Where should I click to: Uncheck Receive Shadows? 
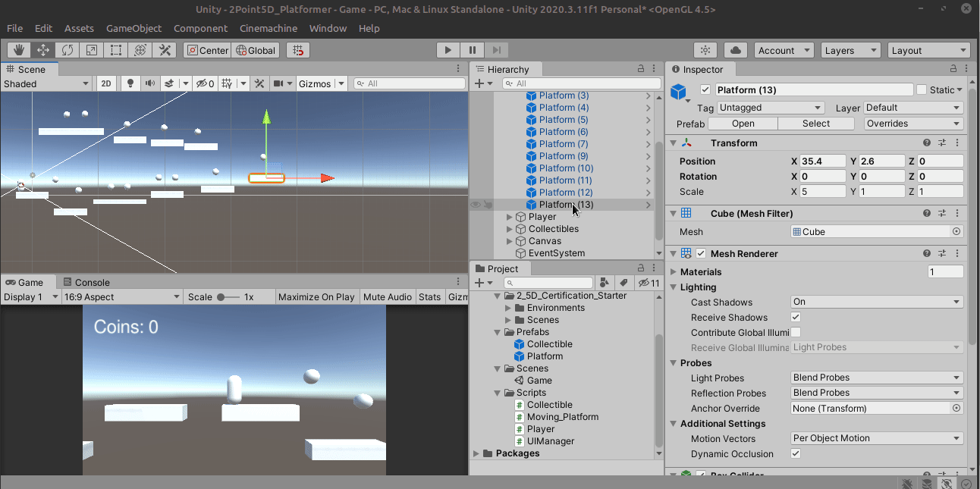point(796,317)
